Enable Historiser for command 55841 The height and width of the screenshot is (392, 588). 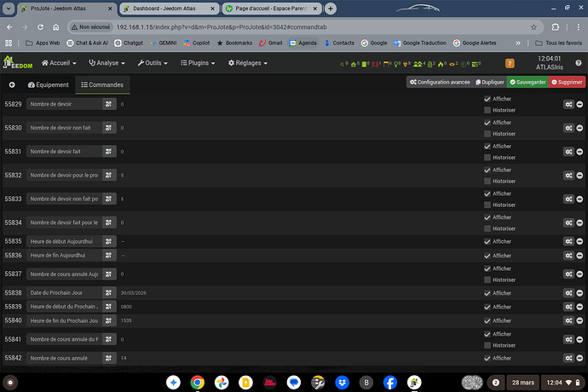487,345
